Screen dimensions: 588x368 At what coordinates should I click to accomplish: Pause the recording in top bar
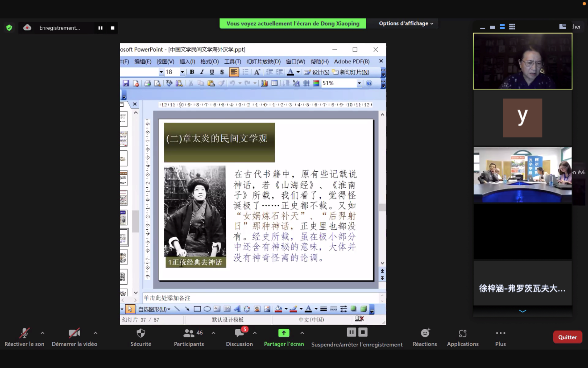tap(100, 28)
